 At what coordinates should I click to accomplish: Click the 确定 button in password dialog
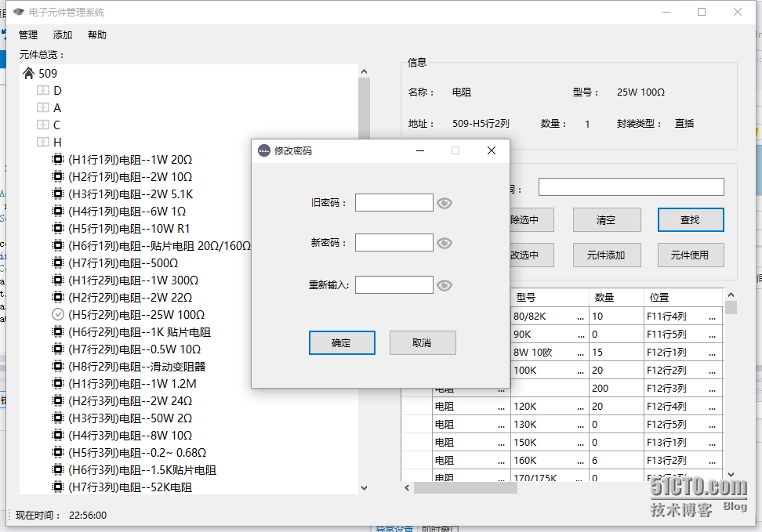pyautogui.click(x=342, y=343)
